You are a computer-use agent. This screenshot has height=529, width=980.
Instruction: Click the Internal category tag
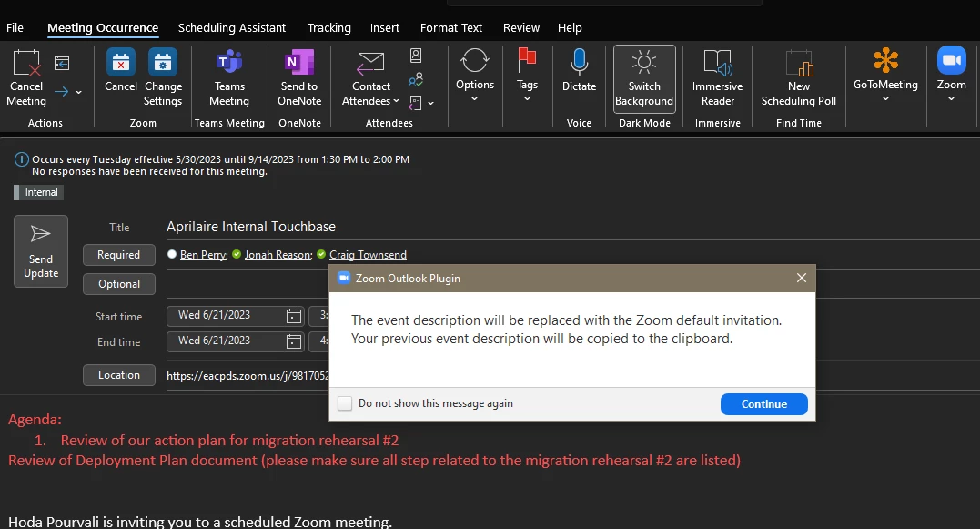(x=39, y=193)
